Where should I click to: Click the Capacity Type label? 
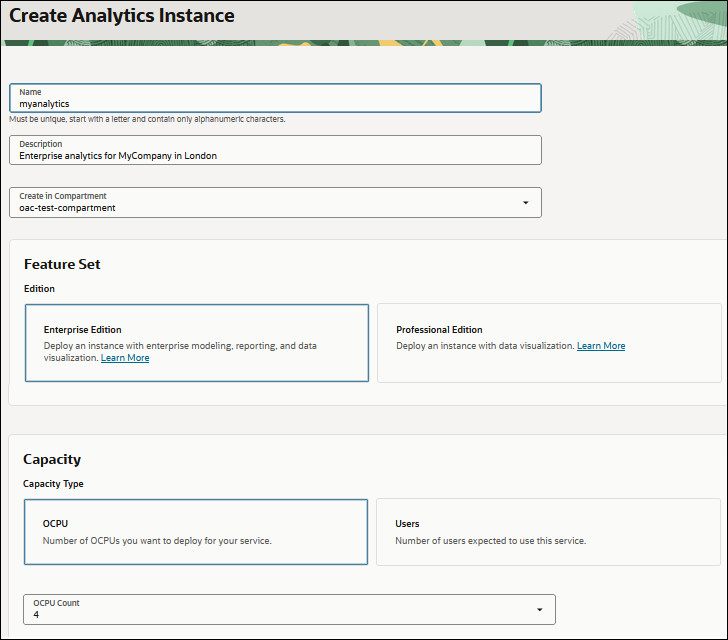click(54, 484)
